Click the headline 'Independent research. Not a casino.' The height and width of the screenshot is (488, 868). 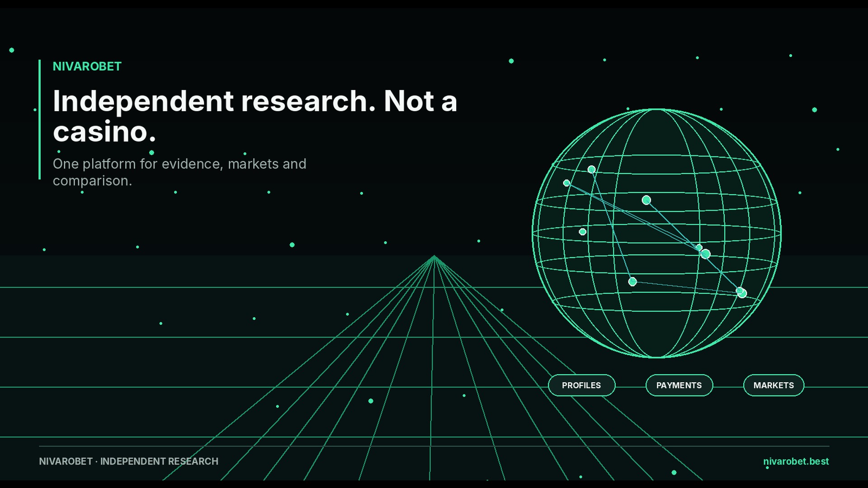click(255, 116)
